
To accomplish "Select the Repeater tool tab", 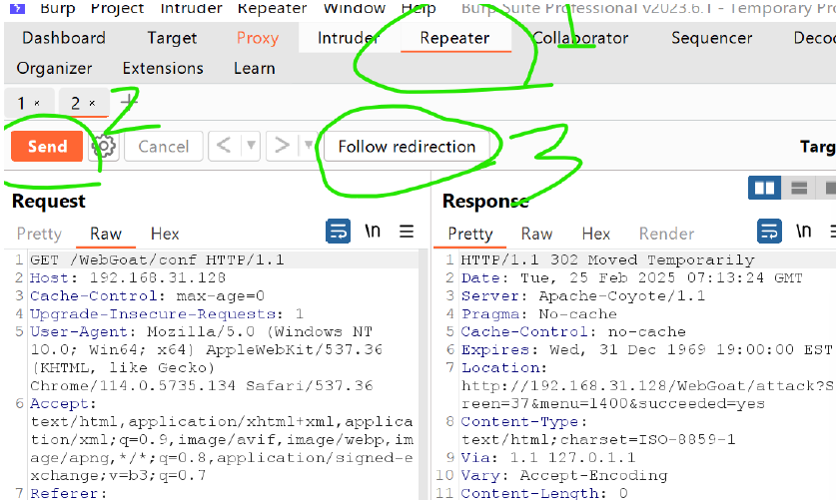I will pos(454,38).
